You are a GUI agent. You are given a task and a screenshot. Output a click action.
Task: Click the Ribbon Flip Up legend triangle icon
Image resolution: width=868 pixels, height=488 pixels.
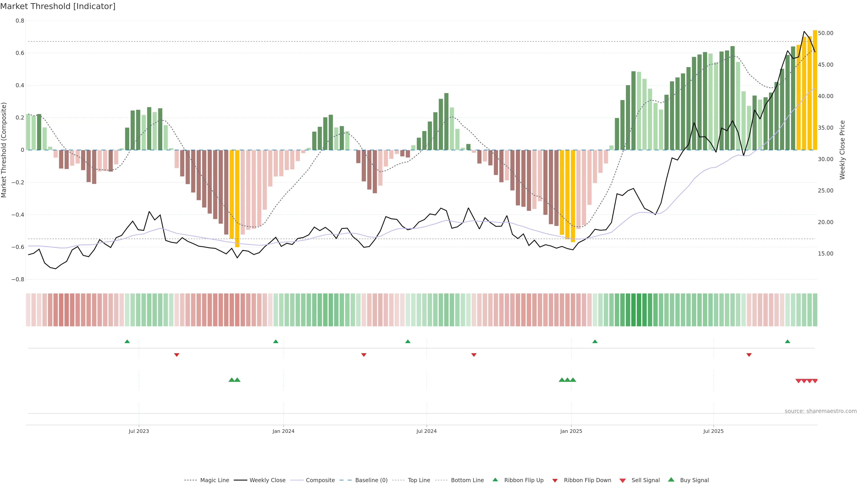click(x=495, y=480)
